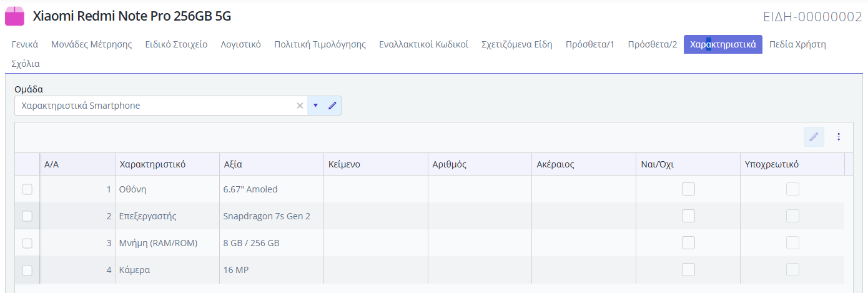This screenshot has width=868, height=293.
Task: Open the Εναλλακτικοί Κωδικοί tab
Action: tap(423, 44)
